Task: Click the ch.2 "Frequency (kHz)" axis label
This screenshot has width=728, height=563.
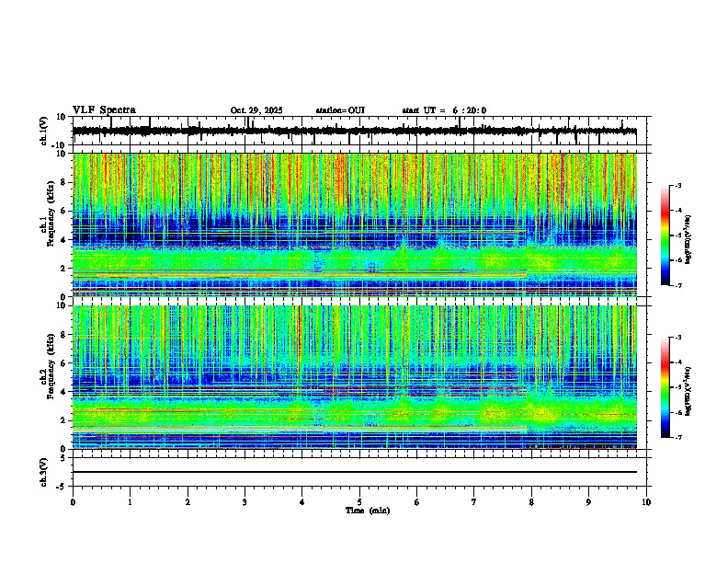Action: pyautogui.click(x=51, y=366)
